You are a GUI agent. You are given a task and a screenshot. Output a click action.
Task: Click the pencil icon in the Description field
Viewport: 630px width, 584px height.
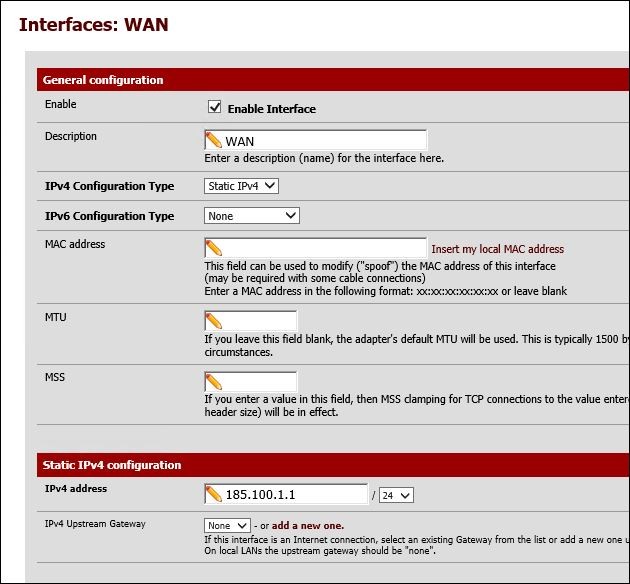click(213, 141)
